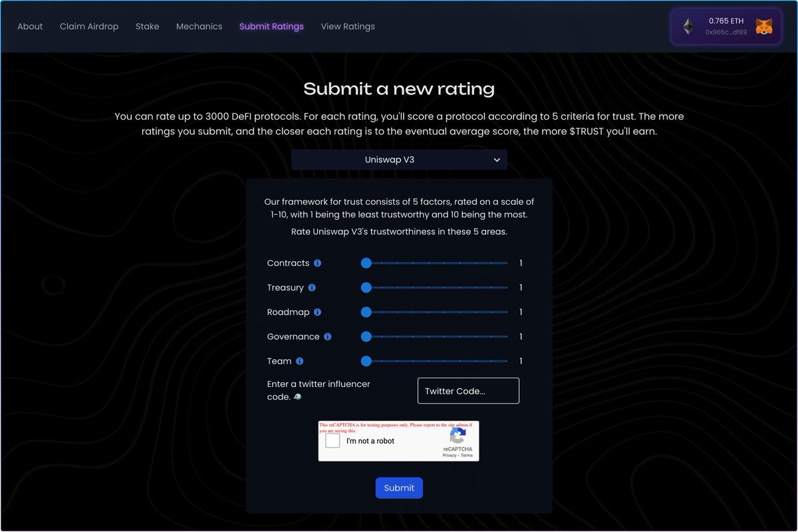
Task: Adjust the Contracts rating slider
Action: point(366,263)
